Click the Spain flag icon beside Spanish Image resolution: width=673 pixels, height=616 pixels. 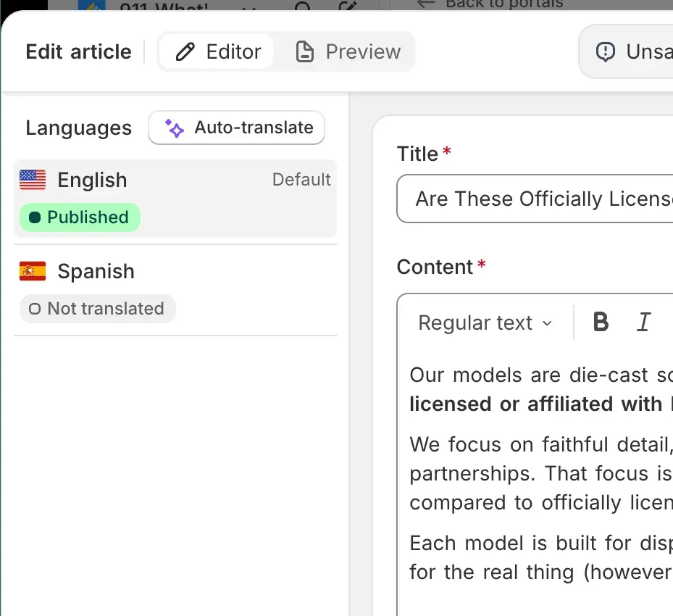(33, 271)
